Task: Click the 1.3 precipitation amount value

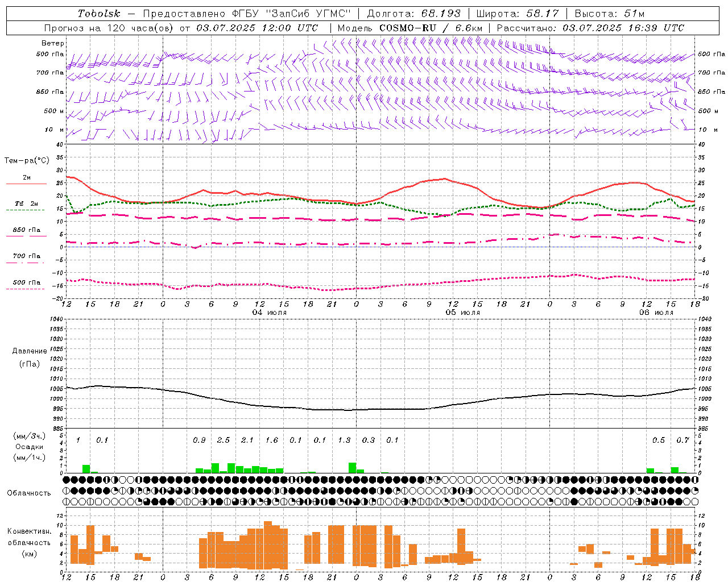Action: [344, 440]
